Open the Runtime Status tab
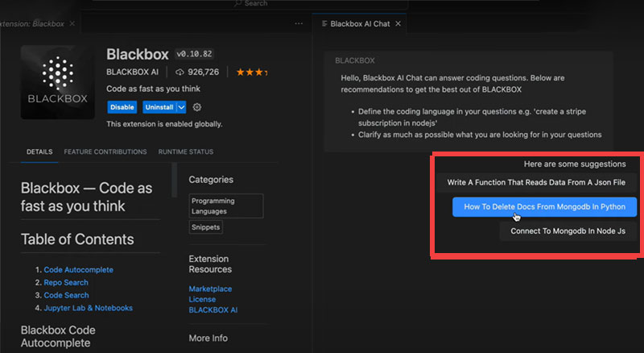The width and height of the screenshot is (644, 353). pos(185,152)
